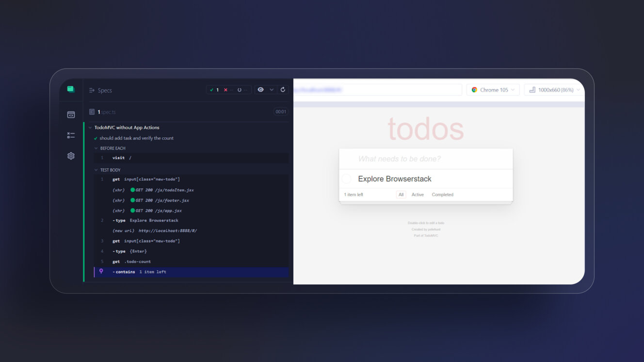Viewport: 644px width, 362px height.
Task: Click the Specs list expand icon
Action: coord(92,90)
